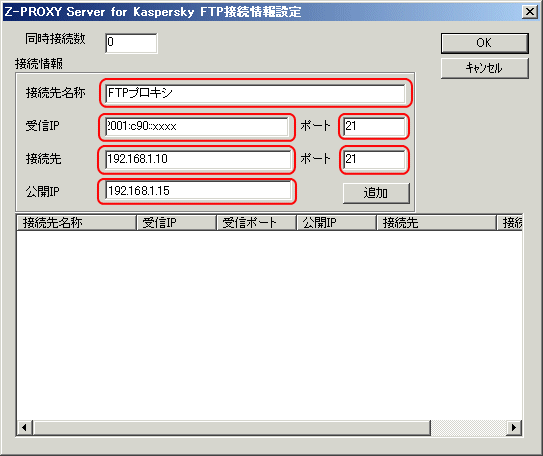Click the 接続先 port field
The image size is (543, 456).
click(x=374, y=159)
